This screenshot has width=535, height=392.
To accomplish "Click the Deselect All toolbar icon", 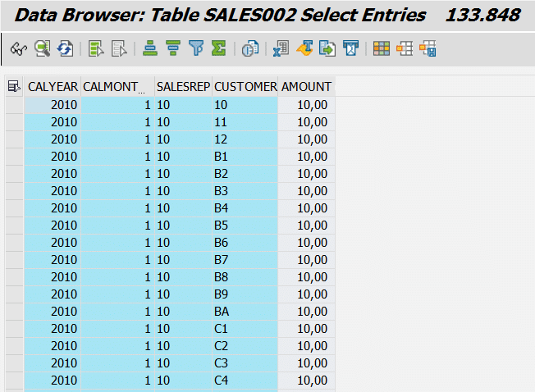I will (x=119, y=49).
